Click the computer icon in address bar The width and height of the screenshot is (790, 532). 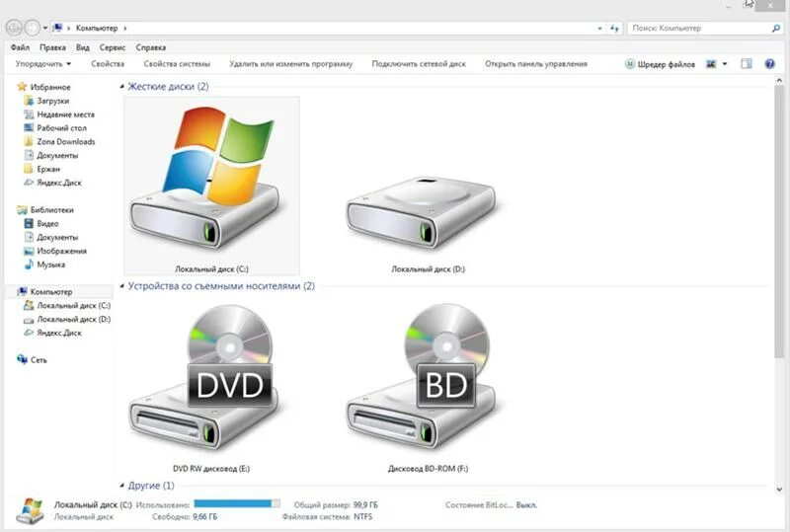click(x=58, y=28)
